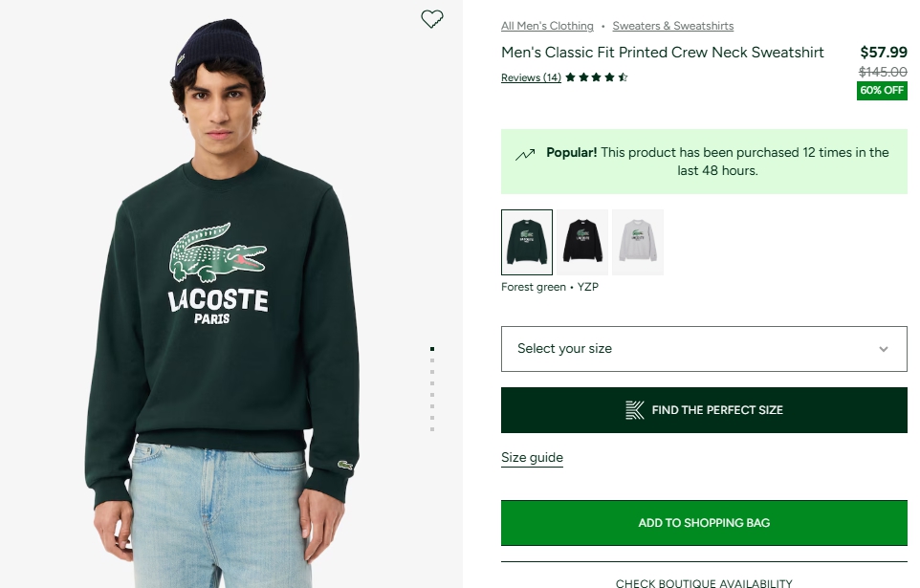Click Find the Perfect Size button
920x588 pixels.
[x=704, y=410]
